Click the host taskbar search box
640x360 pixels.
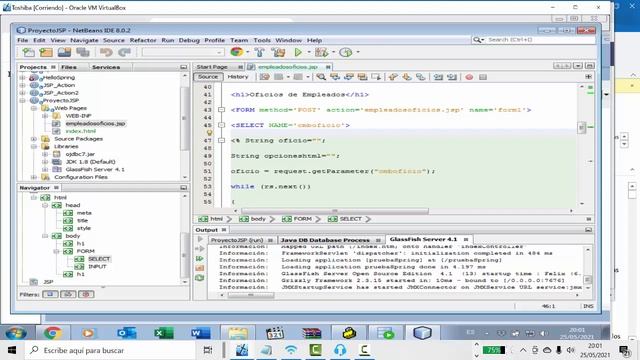click(x=109, y=350)
